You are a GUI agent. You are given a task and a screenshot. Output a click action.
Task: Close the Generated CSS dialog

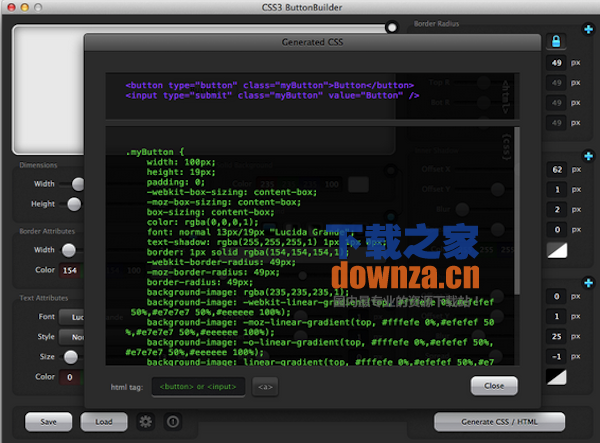[494, 386]
